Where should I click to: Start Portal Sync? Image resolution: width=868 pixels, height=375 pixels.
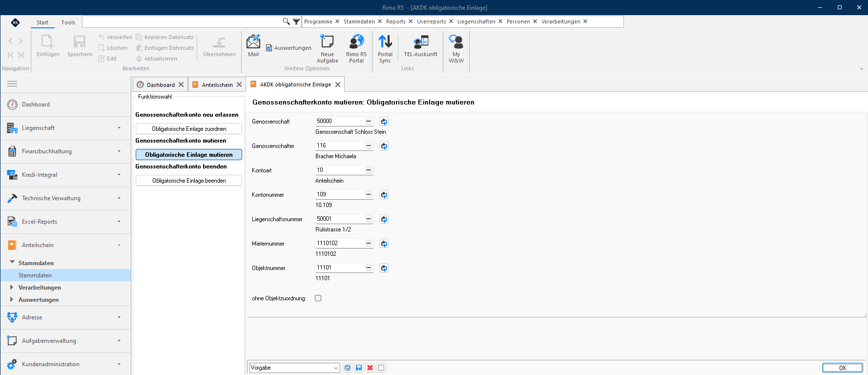[385, 49]
